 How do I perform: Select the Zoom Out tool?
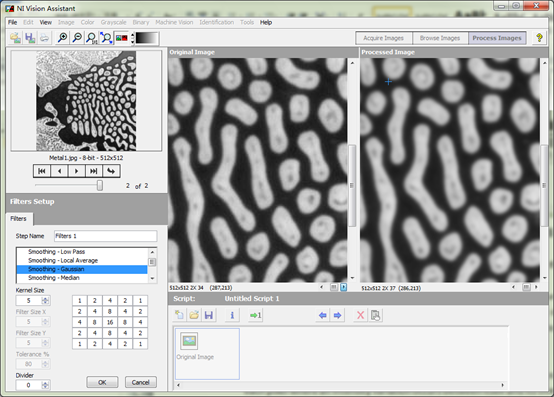(77, 38)
